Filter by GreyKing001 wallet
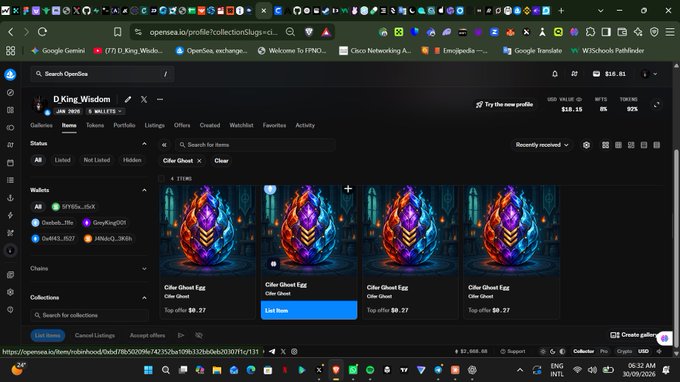This screenshot has height=382, width=680. tap(105, 223)
